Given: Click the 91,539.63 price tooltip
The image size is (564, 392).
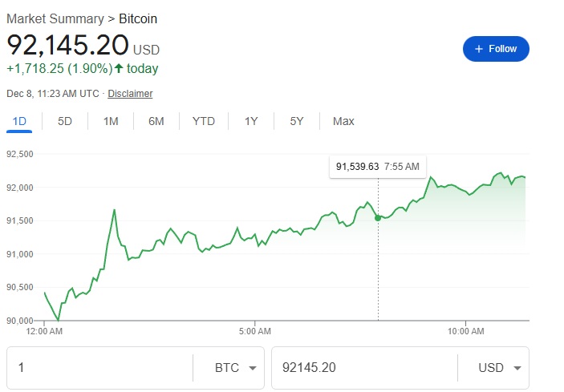Looking at the screenshot, I should point(377,167).
